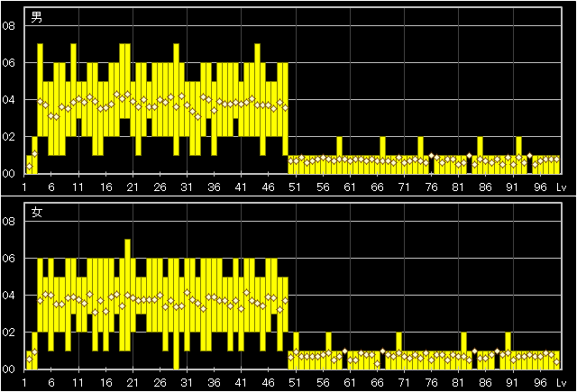Click the single 女 chart bar reaching 07
The image size is (577, 392).
(127, 295)
